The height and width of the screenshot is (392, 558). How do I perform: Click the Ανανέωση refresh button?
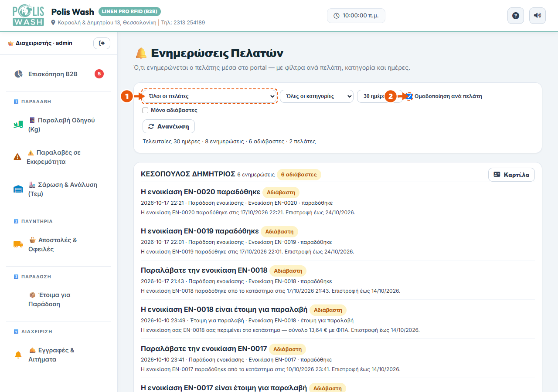(169, 126)
